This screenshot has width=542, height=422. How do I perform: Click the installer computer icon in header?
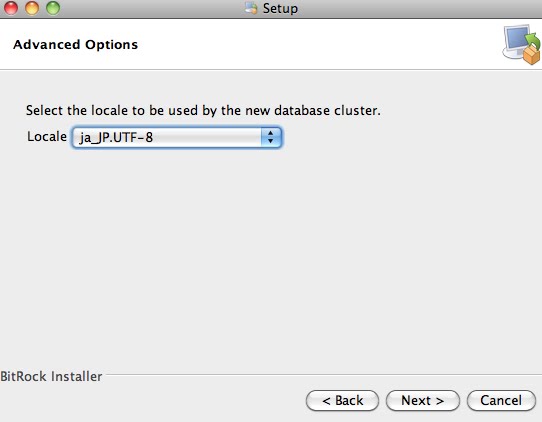click(x=522, y=44)
